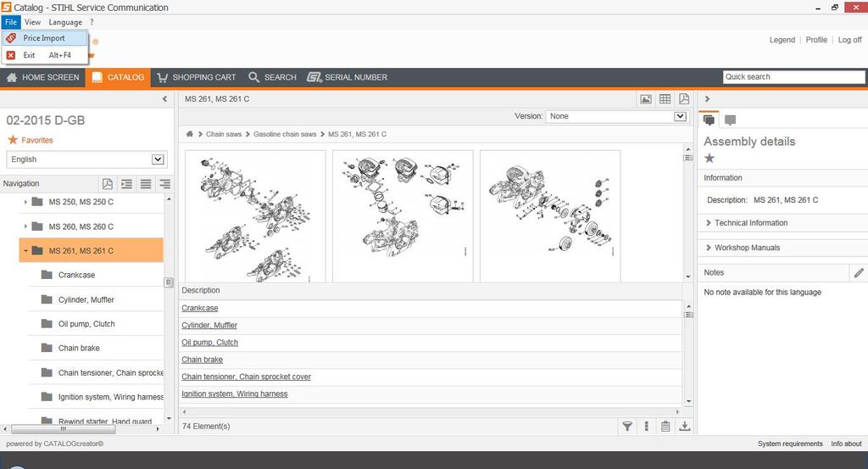The width and height of the screenshot is (868, 469).
Task: Open Ignition system, Wiring harness link
Action: [235, 394]
